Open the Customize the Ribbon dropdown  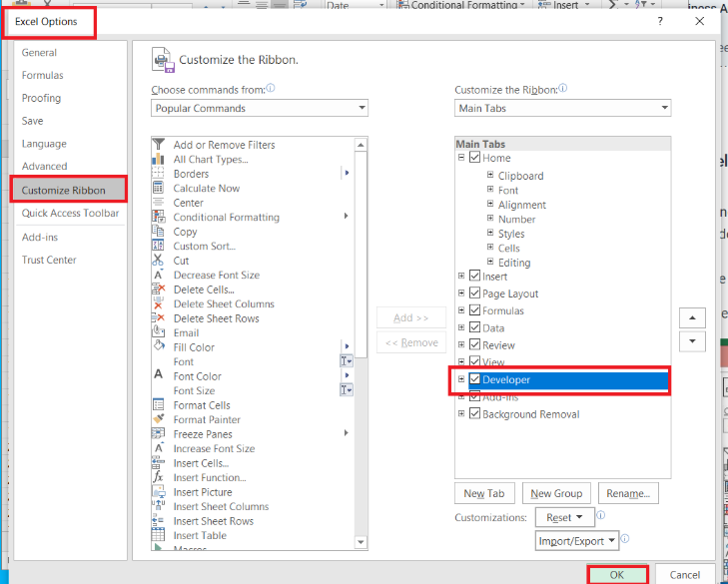click(562, 108)
